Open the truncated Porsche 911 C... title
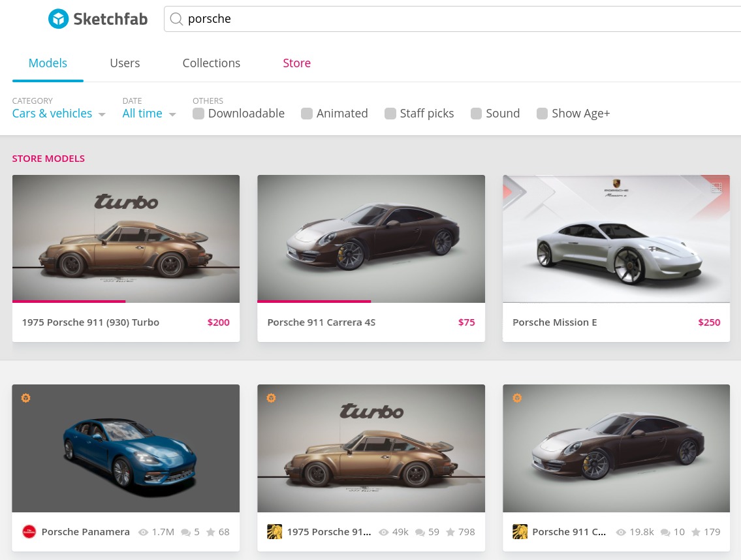 569,532
